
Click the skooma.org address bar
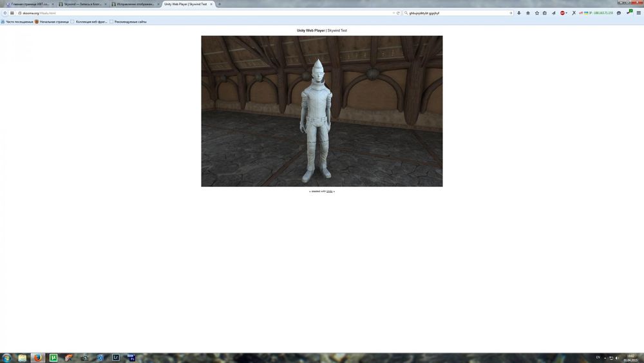pos(205,13)
